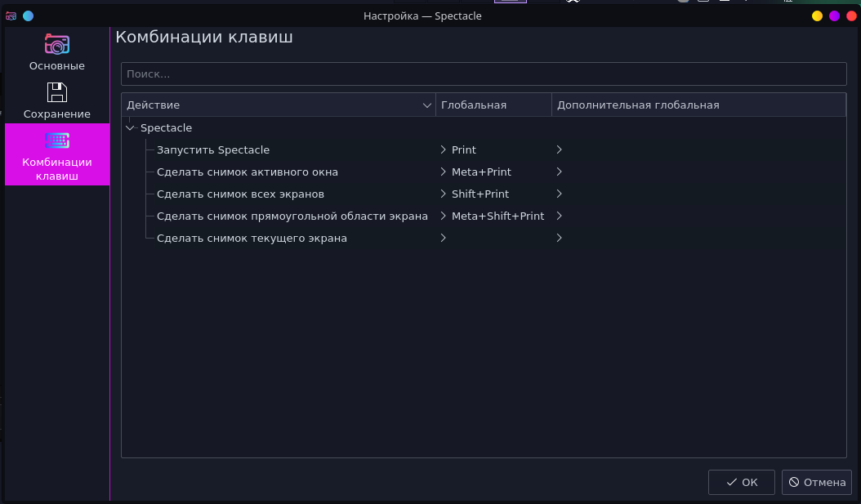The width and height of the screenshot is (861, 504).
Task: Confirm with the OK button
Action: [741, 482]
